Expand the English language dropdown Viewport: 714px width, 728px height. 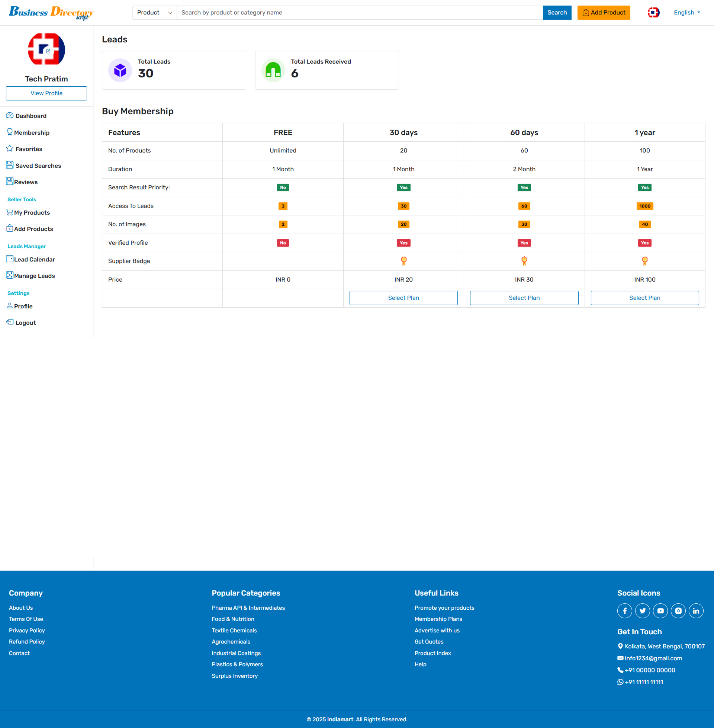pos(686,12)
